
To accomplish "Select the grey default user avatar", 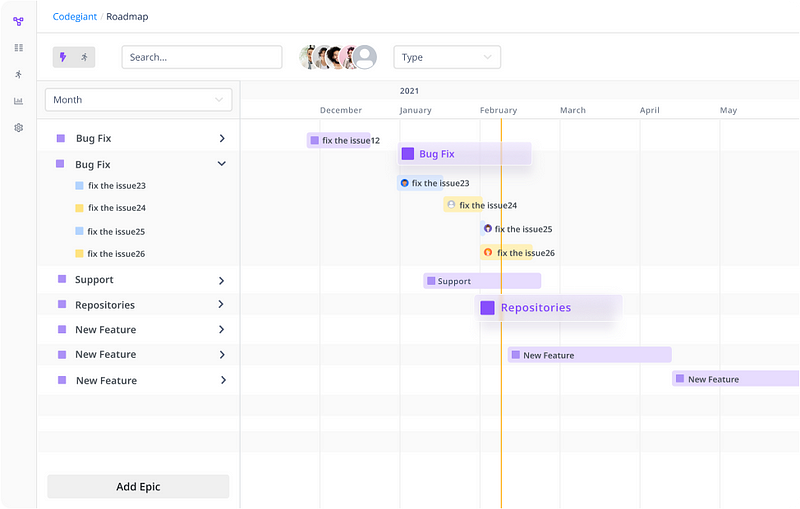I will (365, 57).
